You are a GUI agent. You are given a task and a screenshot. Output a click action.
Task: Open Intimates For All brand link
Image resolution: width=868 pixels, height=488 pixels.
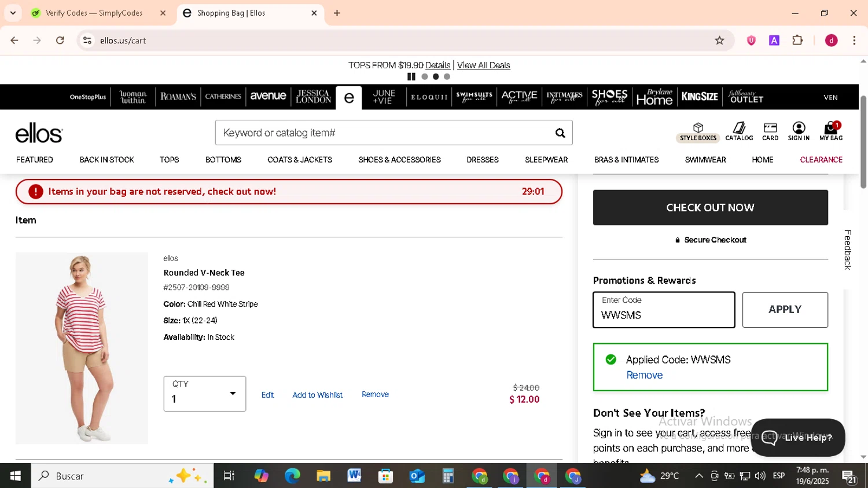(x=564, y=97)
